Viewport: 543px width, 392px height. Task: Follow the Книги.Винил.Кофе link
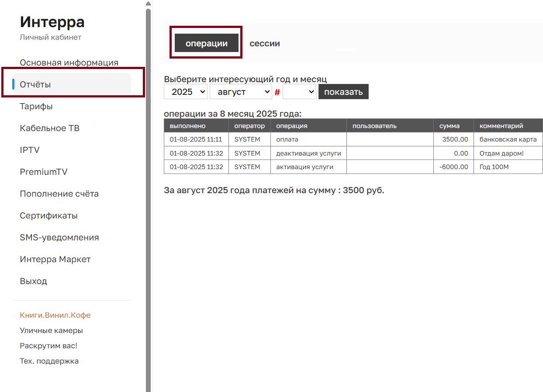pos(55,315)
